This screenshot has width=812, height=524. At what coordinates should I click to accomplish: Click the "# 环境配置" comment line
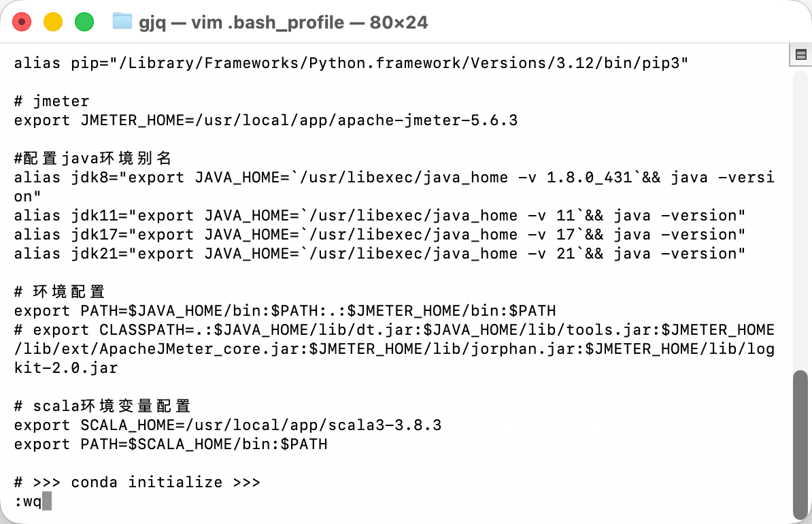tap(60, 292)
